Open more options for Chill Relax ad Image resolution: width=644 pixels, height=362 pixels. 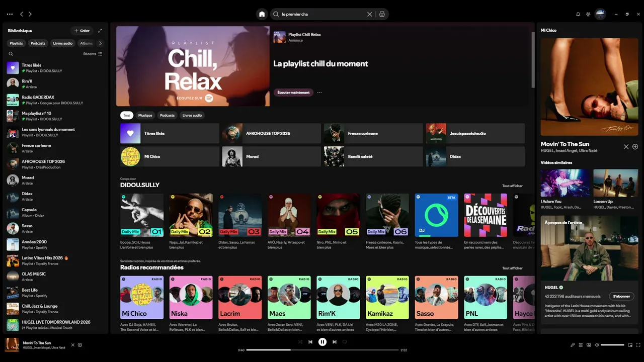(319, 93)
